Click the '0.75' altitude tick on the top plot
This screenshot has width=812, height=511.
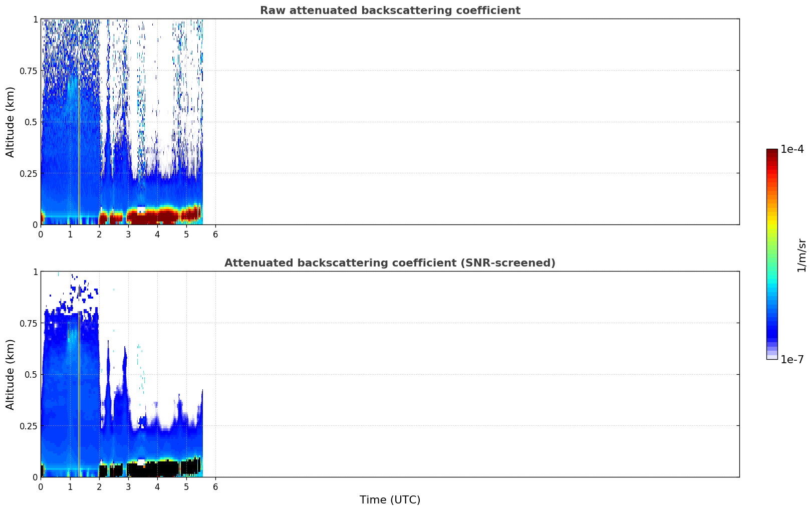(x=29, y=71)
